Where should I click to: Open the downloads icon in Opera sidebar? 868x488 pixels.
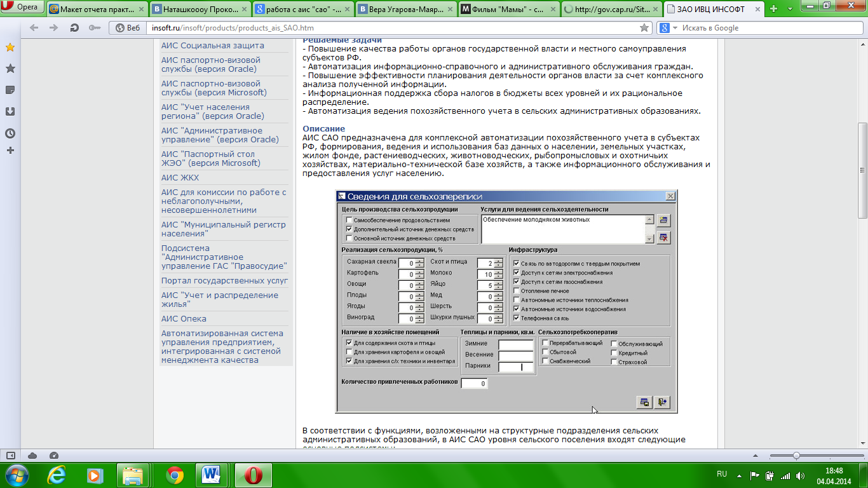pos(10,112)
